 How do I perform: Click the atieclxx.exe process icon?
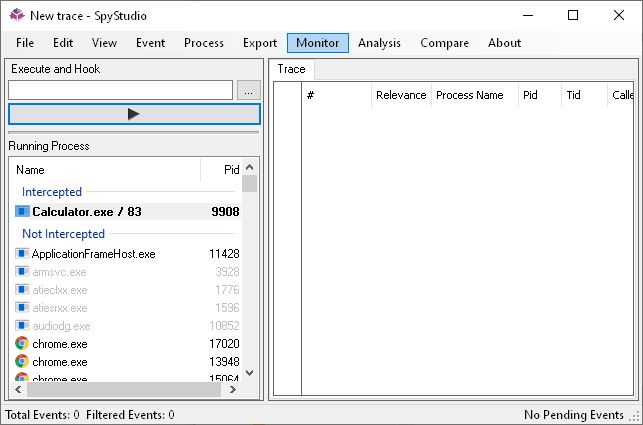[x=22, y=290]
